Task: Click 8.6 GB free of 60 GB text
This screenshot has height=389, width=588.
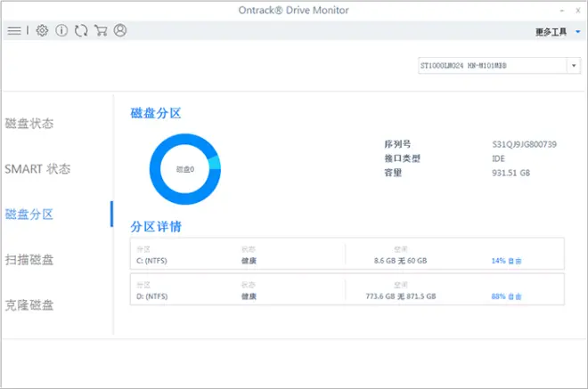Action: pos(401,261)
